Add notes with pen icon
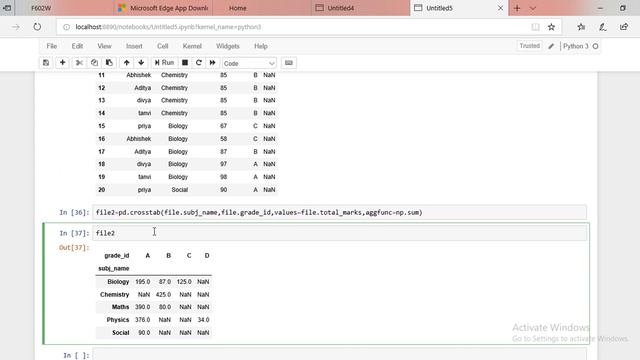 coord(602,27)
